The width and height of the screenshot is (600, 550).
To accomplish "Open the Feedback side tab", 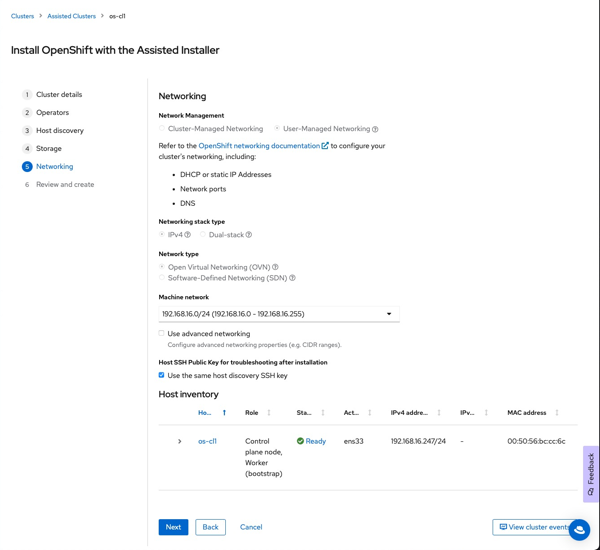I will point(591,474).
